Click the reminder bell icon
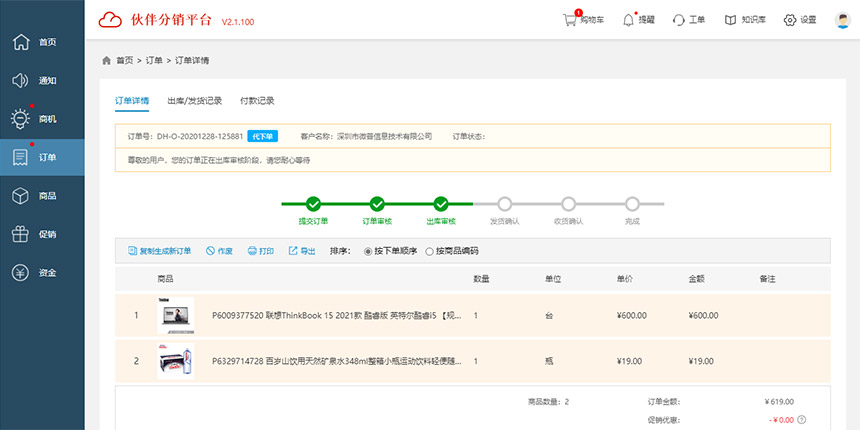Screen dimensions: 860x430 (x=628, y=20)
